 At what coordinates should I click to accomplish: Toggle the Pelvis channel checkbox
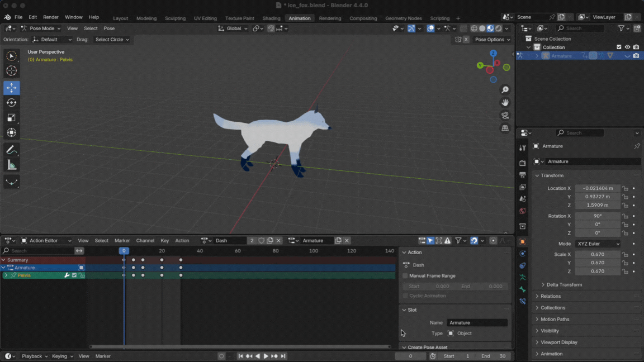tap(74, 275)
